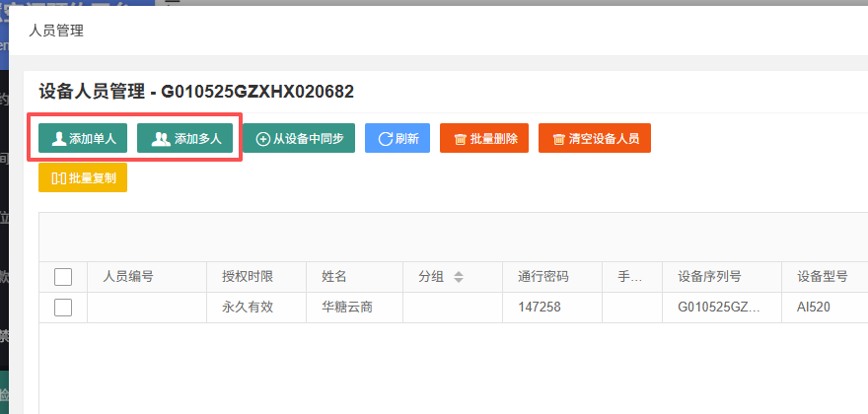
Task: Click the 人员管理 dialog title
Action: [x=56, y=31]
